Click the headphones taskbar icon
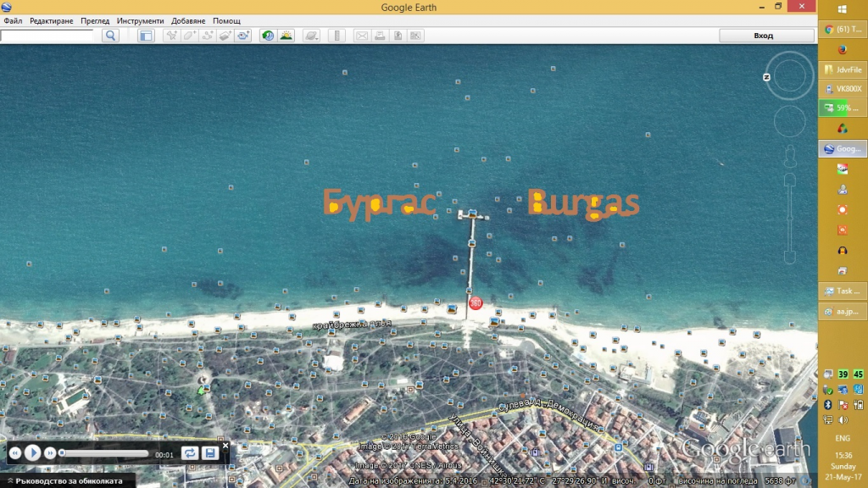The height and width of the screenshot is (488, 868). pos(843,251)
